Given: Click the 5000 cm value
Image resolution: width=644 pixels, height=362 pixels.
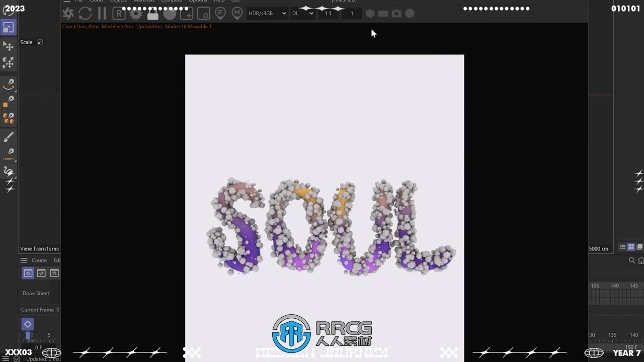Looking at the screenshot, I should point(599,248).
